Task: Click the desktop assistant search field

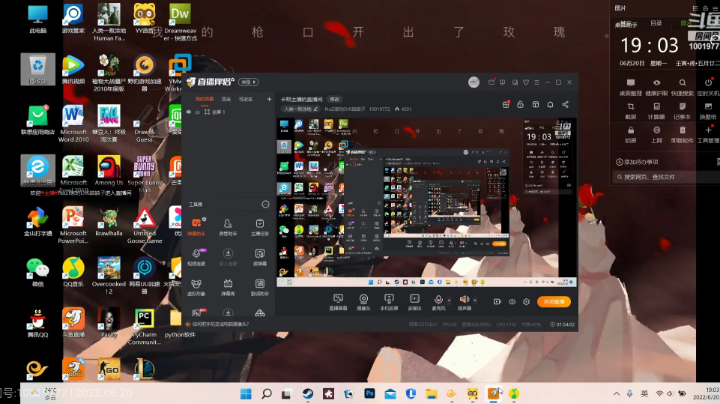Action: pyautogui.click(x=665, y=177)
